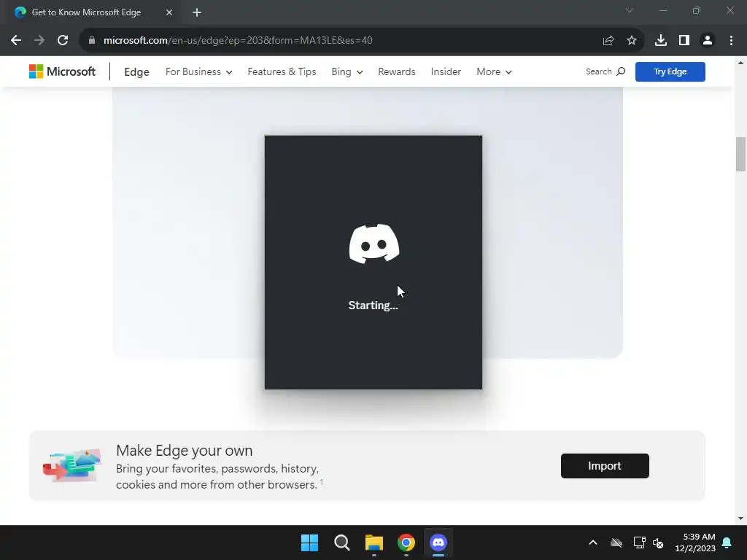Image resolution: width=747 pixels, height=560 pixels.
Task: Open the Chrome profile avatar
Action: [x=708, y=41]
